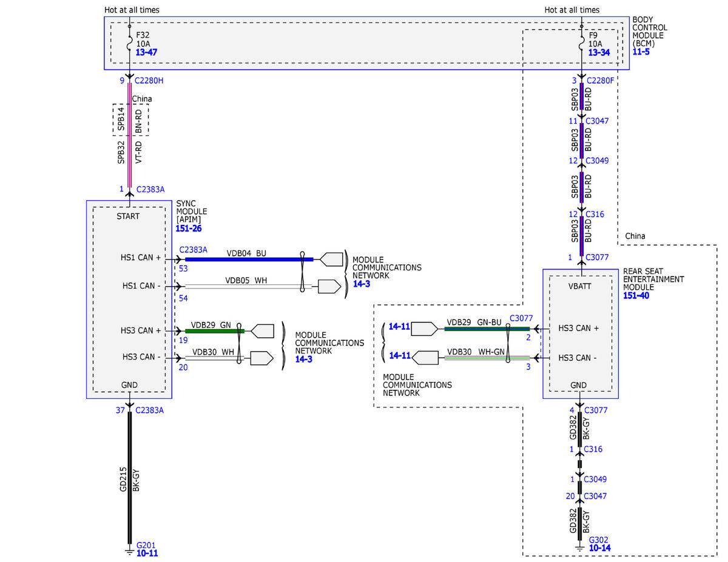Select connector C2383A at pin 37

pos(150,410)
